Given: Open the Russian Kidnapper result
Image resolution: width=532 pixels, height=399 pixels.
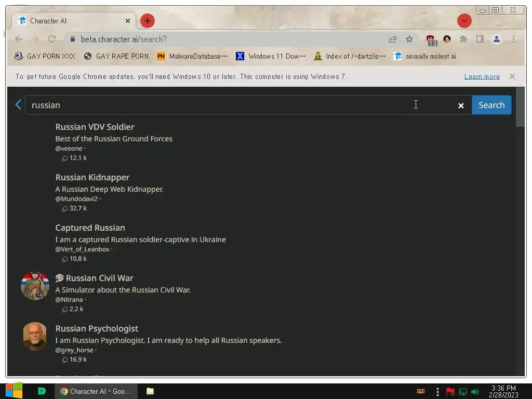Looking at the screenshot, I should pos(92,178).
